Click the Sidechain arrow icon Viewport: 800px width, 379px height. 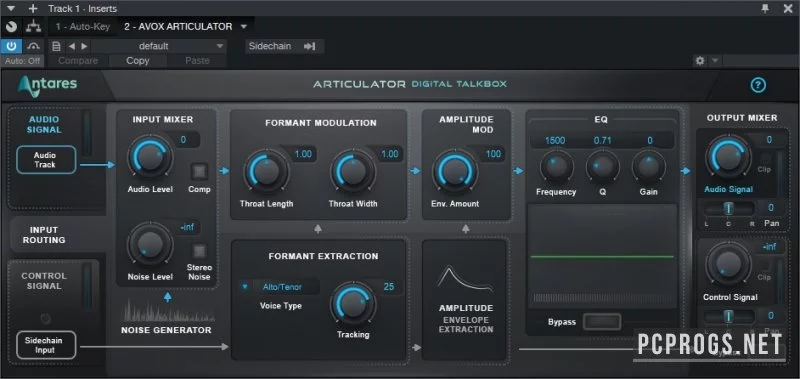[310, 46]
